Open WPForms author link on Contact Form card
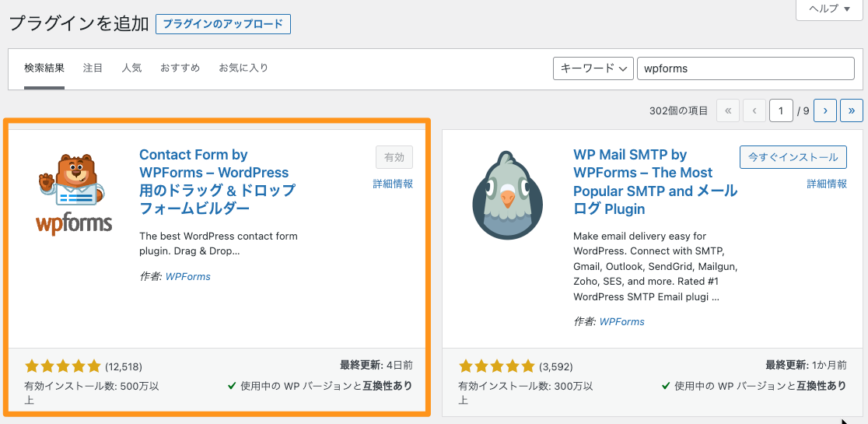This screenshot has height=424, width=868. (x=188, y=276)
